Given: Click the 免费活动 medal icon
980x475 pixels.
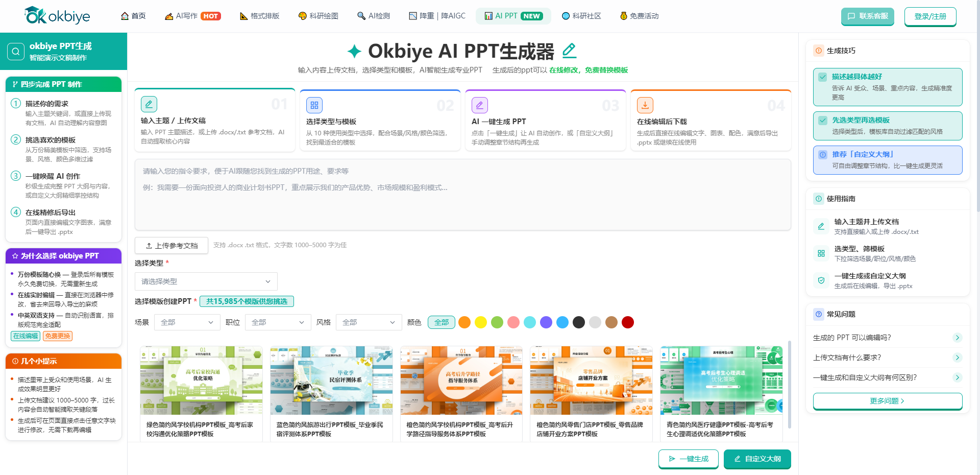Looking at the screenshot, I should click(x=623, y=16).
